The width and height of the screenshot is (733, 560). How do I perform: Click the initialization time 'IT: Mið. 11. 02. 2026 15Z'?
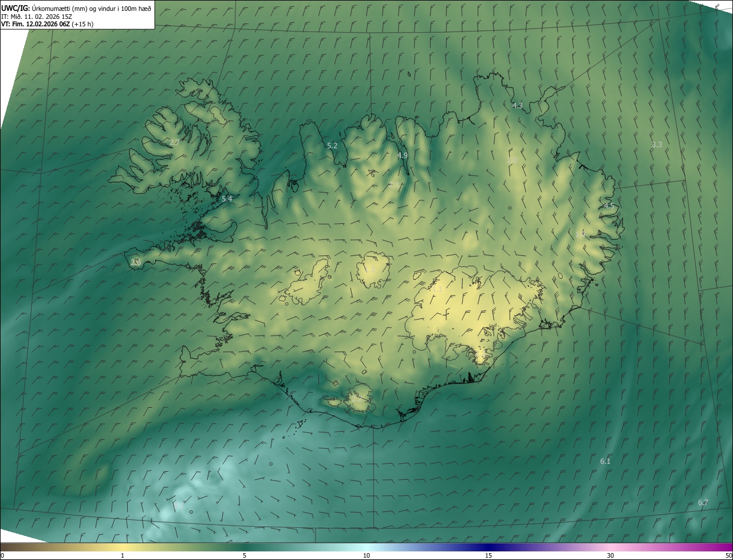click(x=36, y=16)
